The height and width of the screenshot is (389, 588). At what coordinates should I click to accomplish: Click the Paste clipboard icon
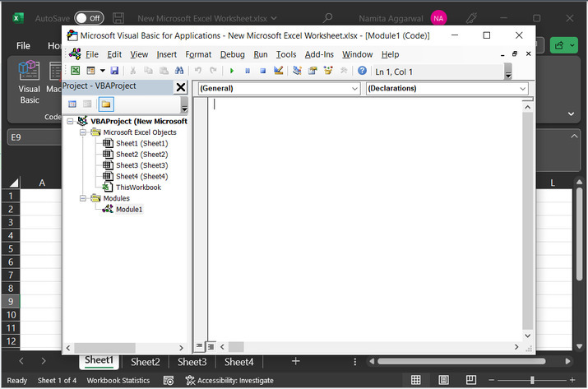coord(164,71)
